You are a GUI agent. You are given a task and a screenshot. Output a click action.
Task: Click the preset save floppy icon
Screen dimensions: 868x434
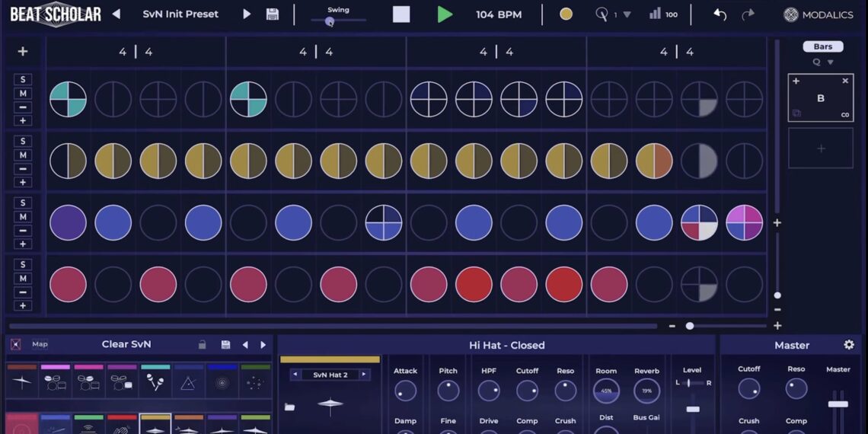(x=272, y=14)
